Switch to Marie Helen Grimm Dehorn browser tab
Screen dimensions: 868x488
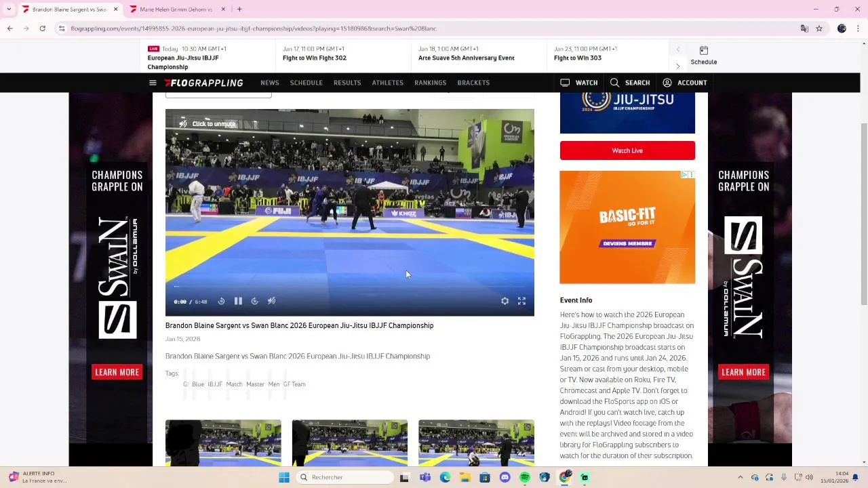[176, 9]
